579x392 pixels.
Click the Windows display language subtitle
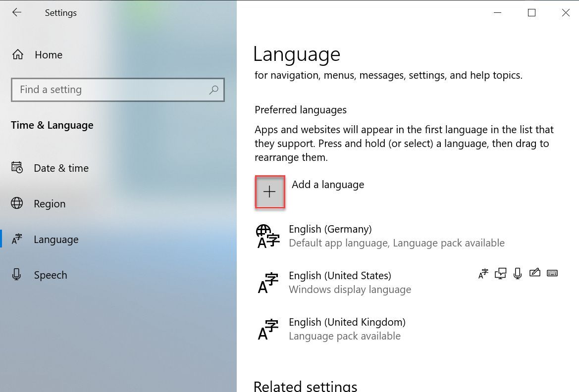(350, 290)
